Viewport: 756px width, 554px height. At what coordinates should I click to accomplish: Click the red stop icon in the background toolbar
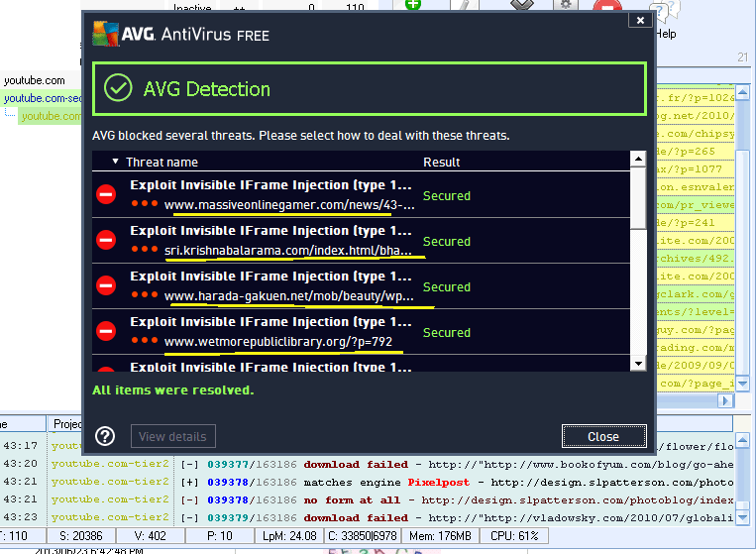tap(607, 5)
